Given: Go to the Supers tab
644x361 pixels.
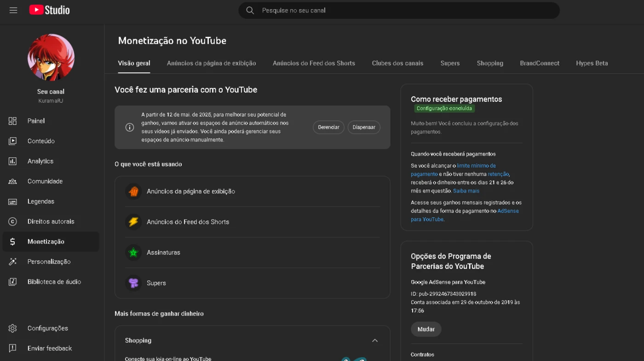Looking at the screenshot, I should click(x=450, y=63).
